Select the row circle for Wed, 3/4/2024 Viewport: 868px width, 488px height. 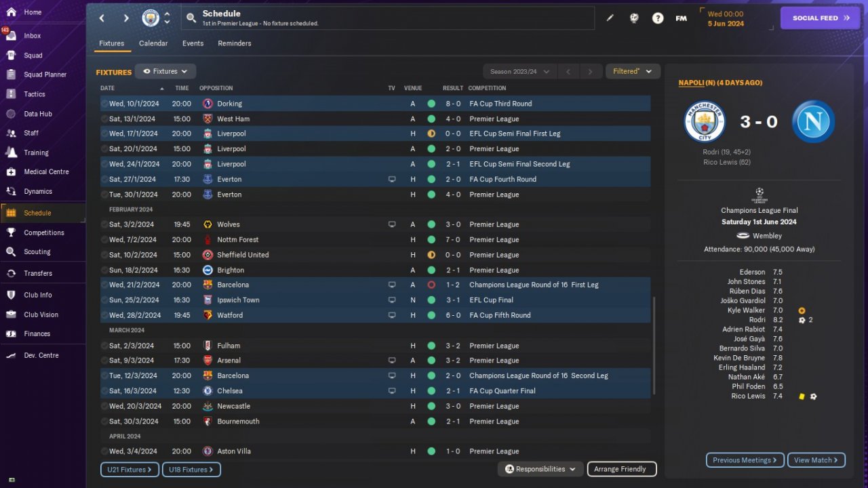[104, 451]
